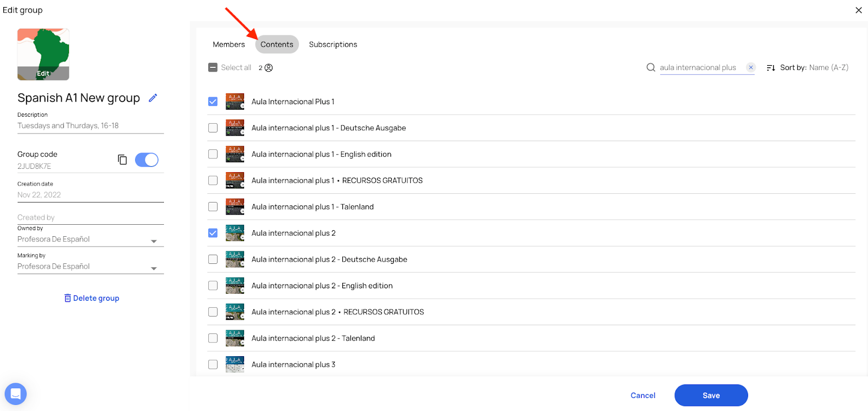Image resolution: width=868 pixels, height=411 pixels.
Task: Click the sort order icon
Action: pyautogui.click(x=770, y=68)
